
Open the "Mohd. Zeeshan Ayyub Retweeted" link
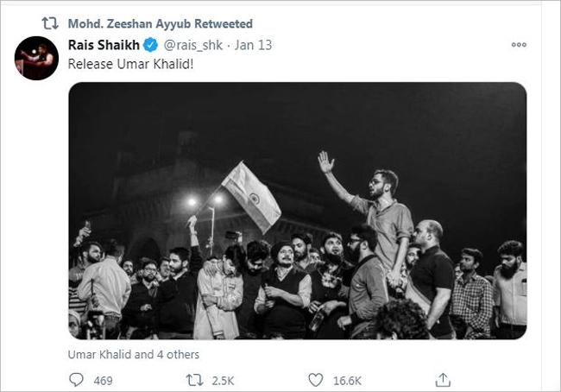160,22
